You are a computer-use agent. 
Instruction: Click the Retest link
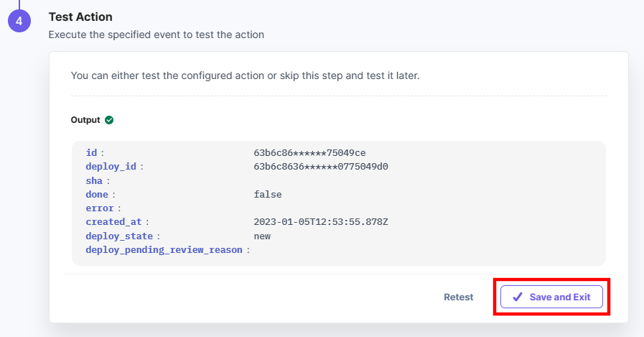pos(458,297)
